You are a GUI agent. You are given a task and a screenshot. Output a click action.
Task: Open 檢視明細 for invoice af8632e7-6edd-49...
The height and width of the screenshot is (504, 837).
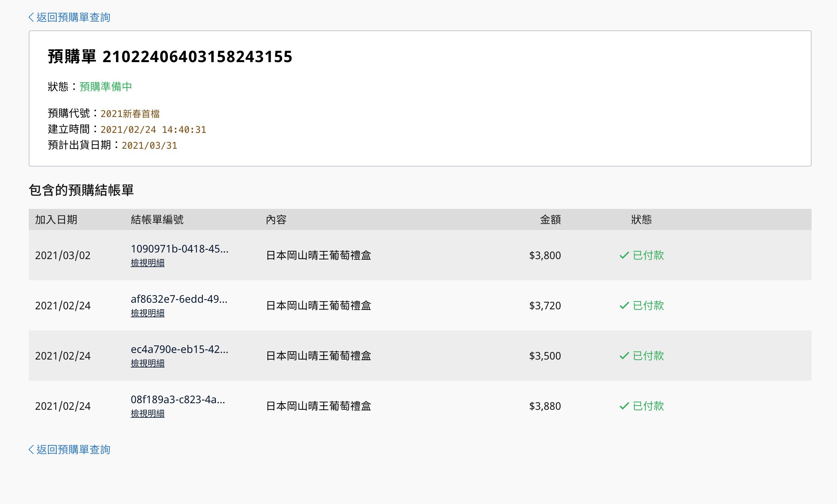tap(147, 313)
